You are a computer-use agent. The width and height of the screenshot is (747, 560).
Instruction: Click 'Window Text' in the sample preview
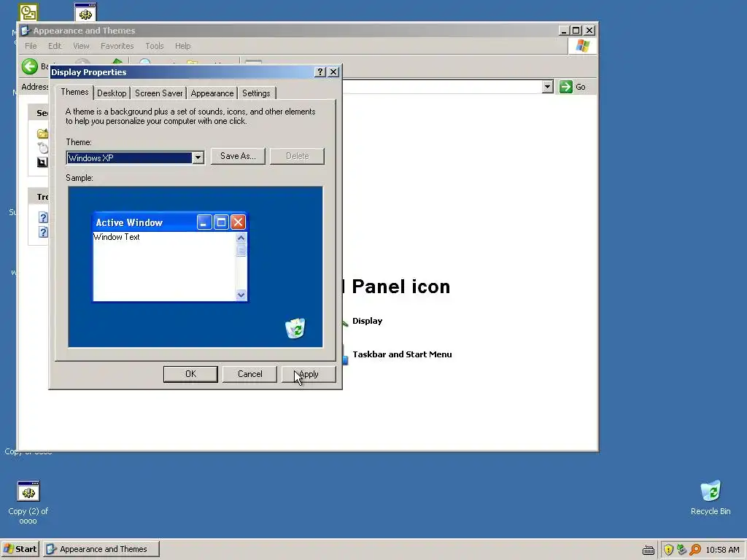(117, 237)
